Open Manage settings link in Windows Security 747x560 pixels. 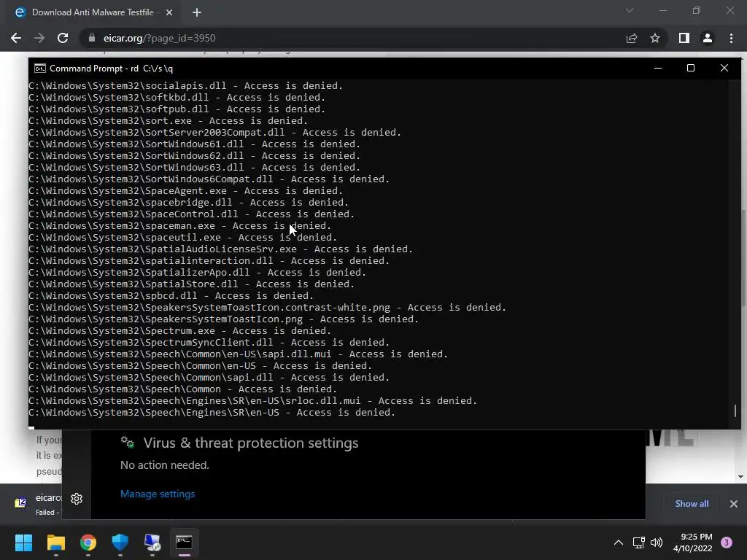point(158,494)
